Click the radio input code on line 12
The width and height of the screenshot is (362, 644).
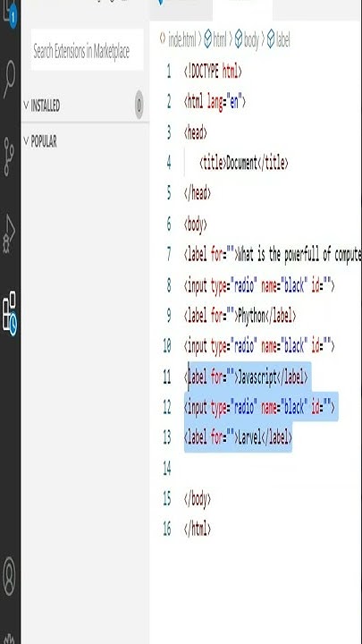(259, 408)
